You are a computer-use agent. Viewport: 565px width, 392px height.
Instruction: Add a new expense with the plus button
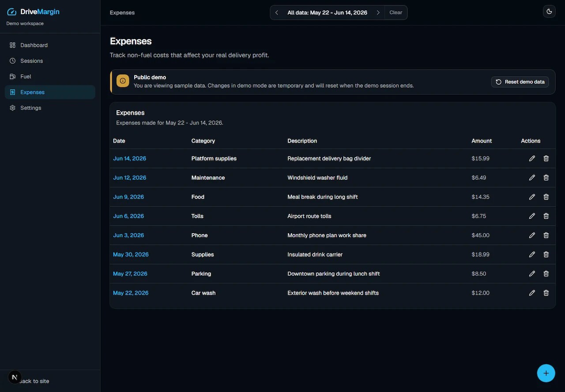(546, 373)
